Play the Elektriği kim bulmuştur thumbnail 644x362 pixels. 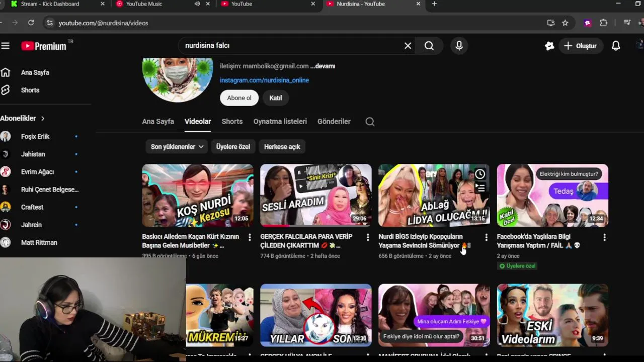click(x=552, y=195)
